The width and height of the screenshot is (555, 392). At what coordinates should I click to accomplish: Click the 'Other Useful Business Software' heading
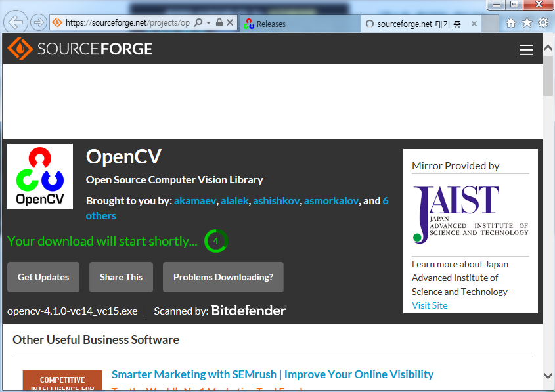click(96, 339)
